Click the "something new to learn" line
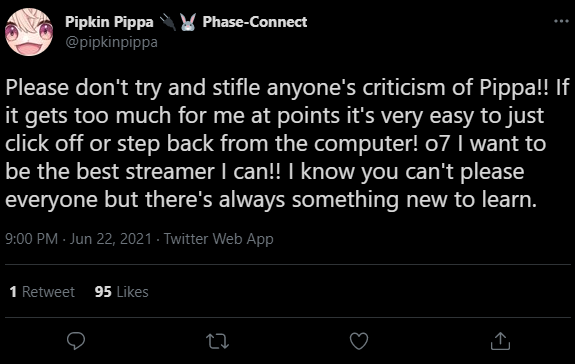The height and width of the screenshot is (364, 575). click(x=271, y=200)
